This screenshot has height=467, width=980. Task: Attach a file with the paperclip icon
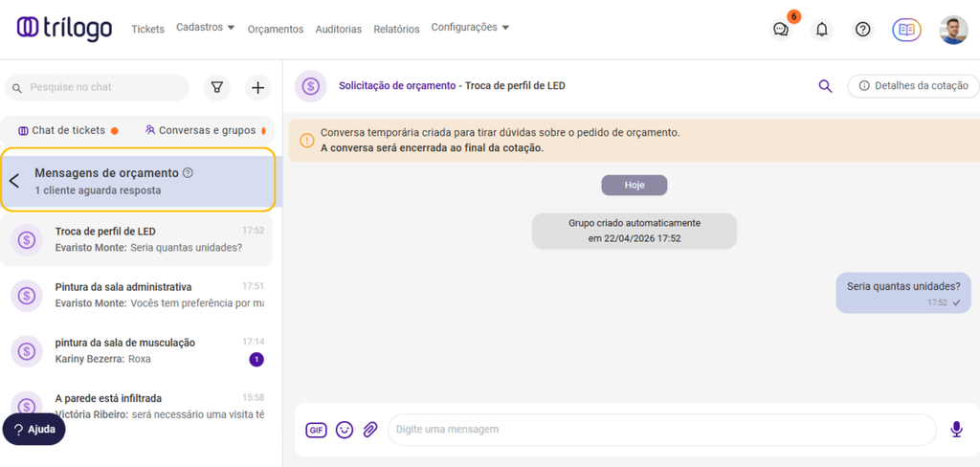coord(370,430)
